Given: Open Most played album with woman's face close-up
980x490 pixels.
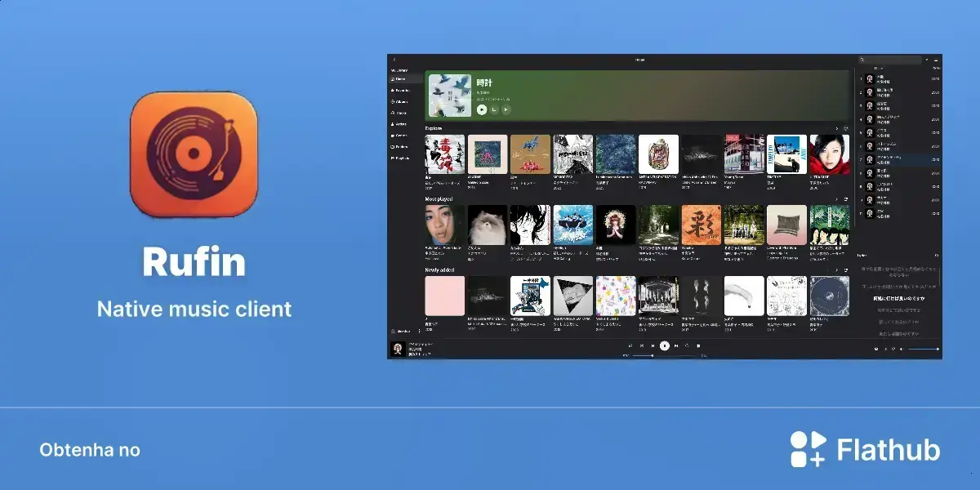Looking at the screenshot, I should pyautogui.click(x=445, y=225).
